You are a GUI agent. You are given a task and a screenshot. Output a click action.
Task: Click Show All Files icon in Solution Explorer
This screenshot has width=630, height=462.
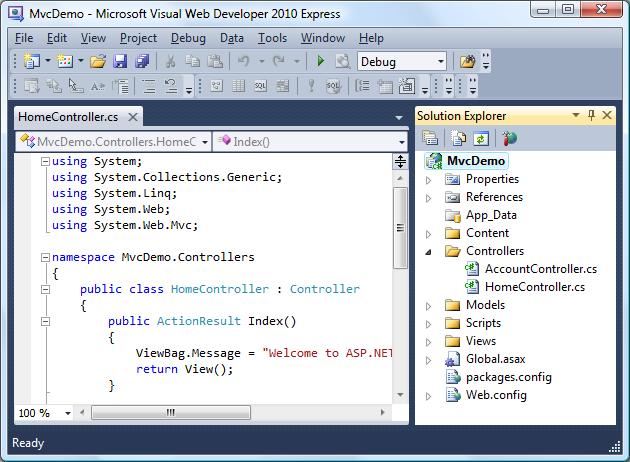[459, 139]
